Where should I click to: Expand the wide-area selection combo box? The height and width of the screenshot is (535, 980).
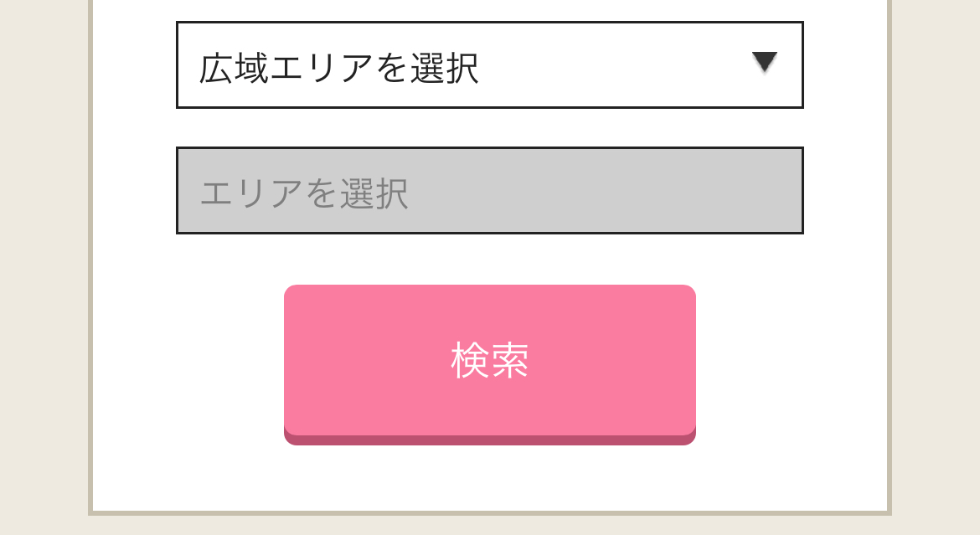pyautogui.click(x=489, y=65)
